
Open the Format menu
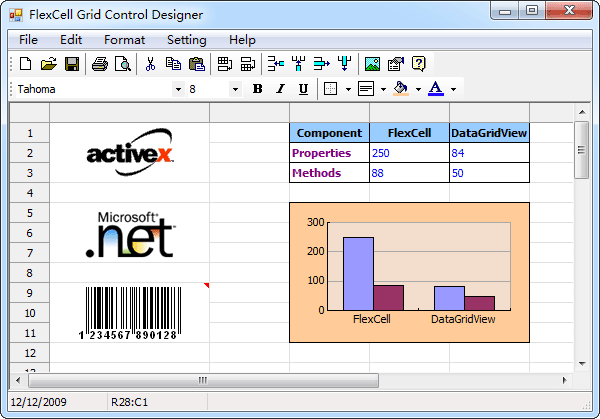(124, 40)
